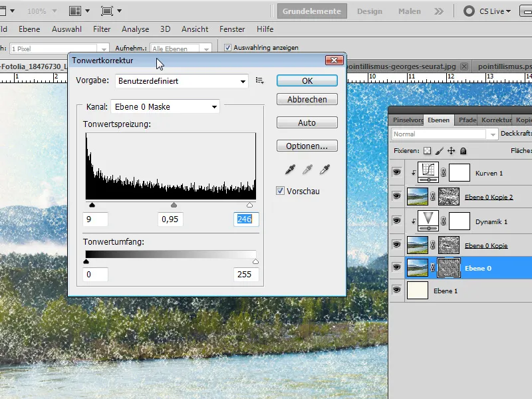Open the Ebene menu
This screenshot has width=532, height=399.
point(29,29)
